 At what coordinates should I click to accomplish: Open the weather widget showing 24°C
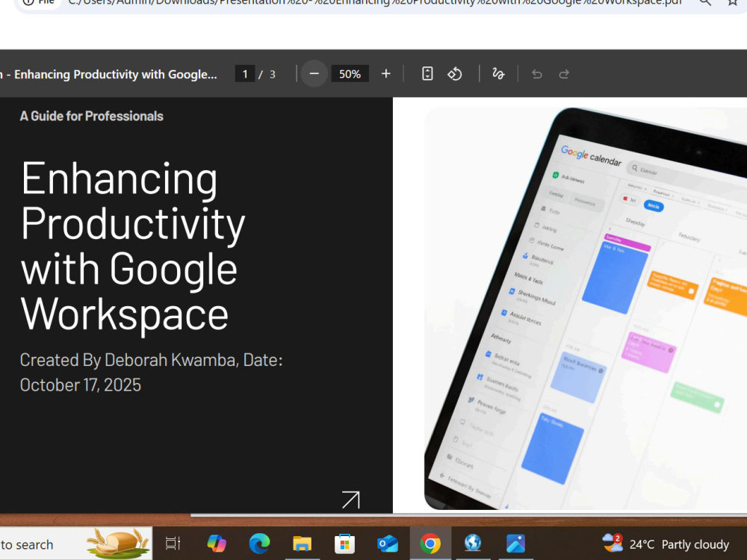(665, 544)
